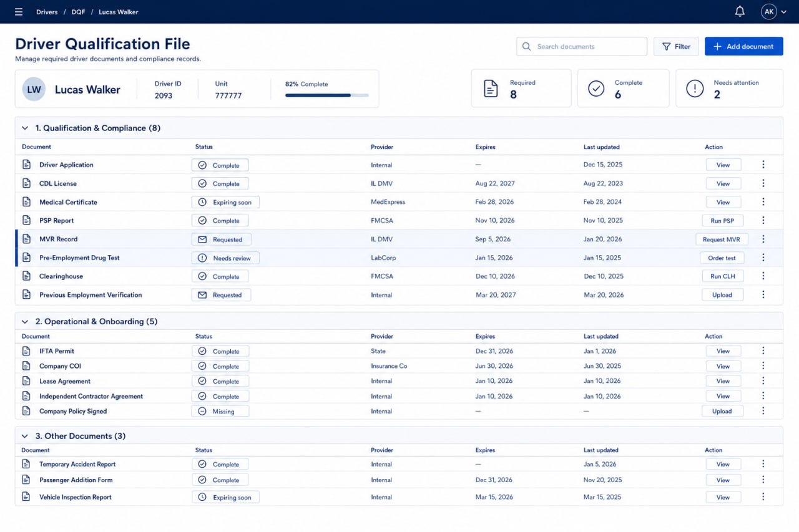Open the hamburger navigation menu
The image size is (799, 532).
19,12
